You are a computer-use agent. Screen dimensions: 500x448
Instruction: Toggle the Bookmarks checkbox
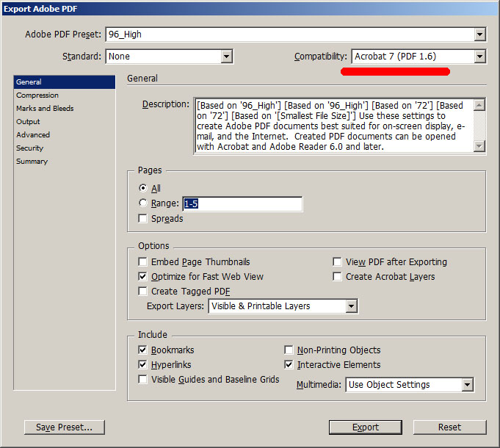click(x=142, y=350)
